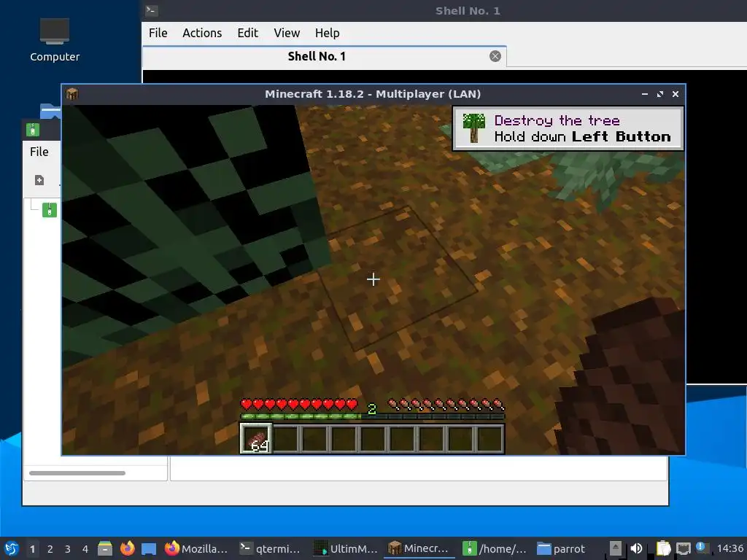Click the Minecraft crafting table title icon

[x=72, y=94]
